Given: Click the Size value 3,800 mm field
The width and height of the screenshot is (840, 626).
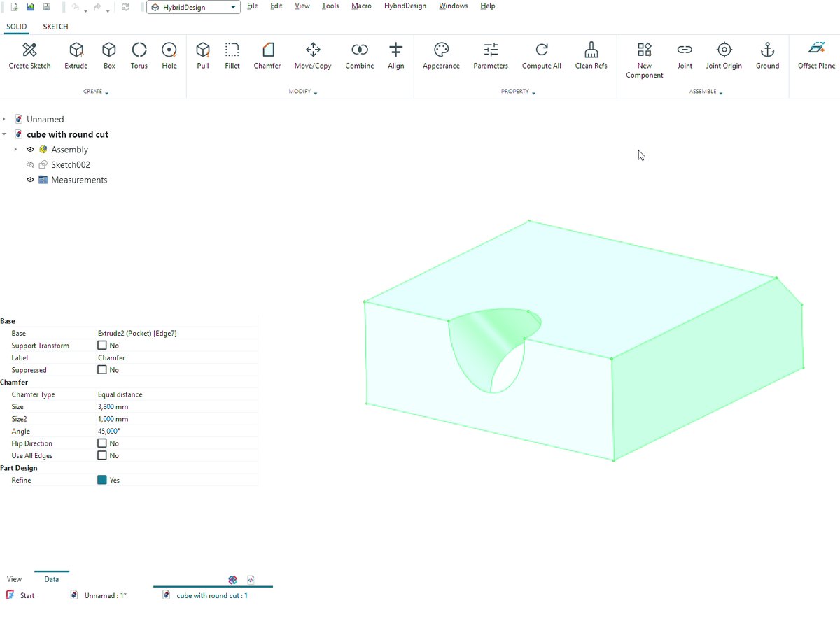Looking at the screenshot, I should click(177, 406).
